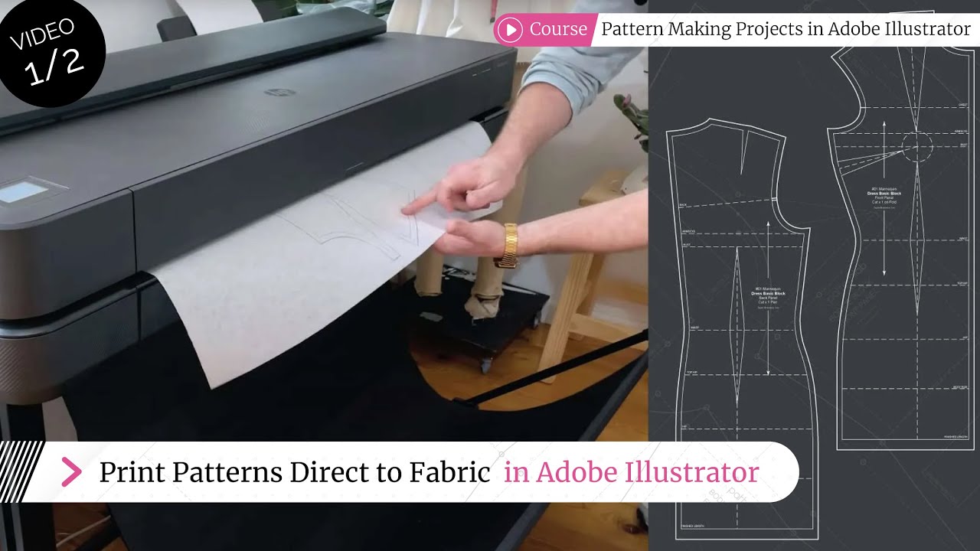This screenshot has width=980, height=551.
Task: Click 'Pattern Making Projects in Adobe Illustrator' title
Action: 786,30
